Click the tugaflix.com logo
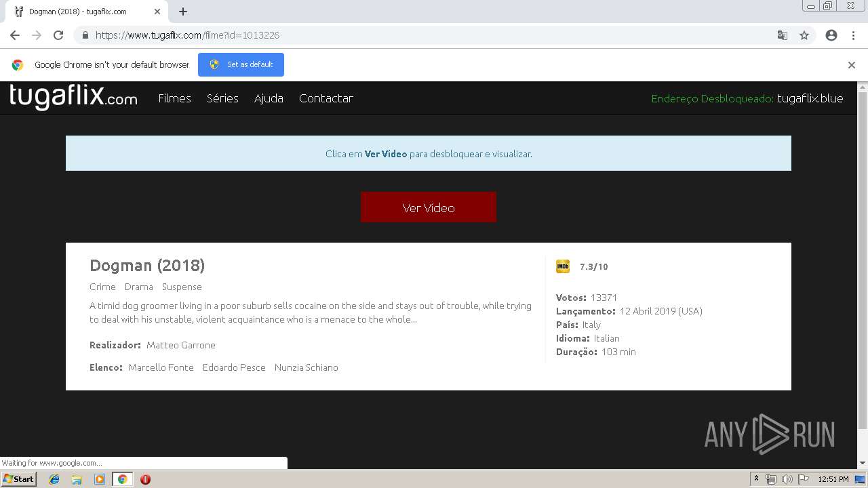The image size is (868, 488). 73,97
